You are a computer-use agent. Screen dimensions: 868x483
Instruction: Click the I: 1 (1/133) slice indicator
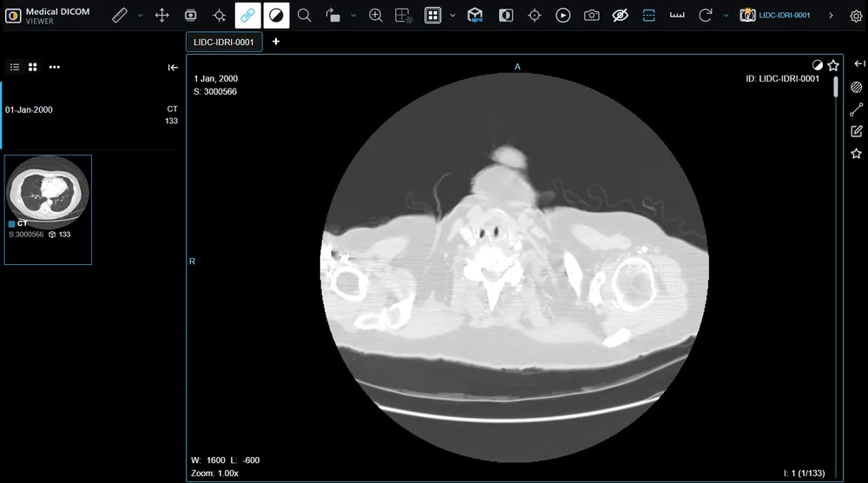(805, 473)
